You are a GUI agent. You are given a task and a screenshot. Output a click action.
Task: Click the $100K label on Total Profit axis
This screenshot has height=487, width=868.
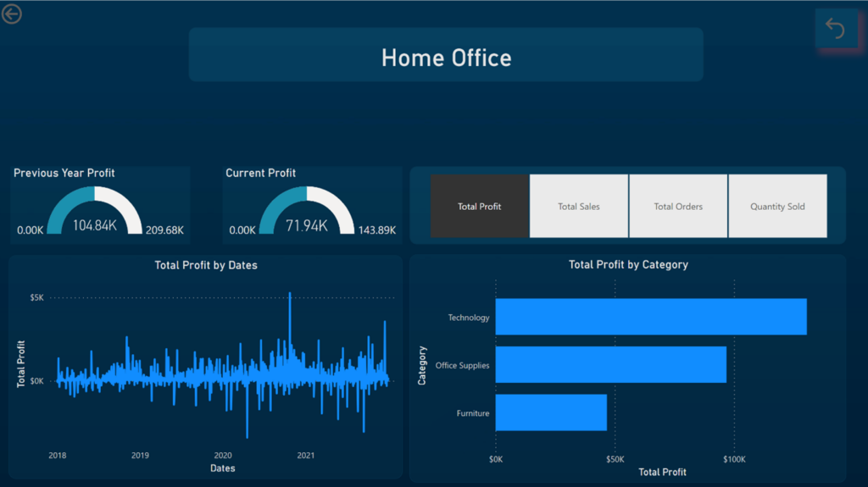click(734, 459)
